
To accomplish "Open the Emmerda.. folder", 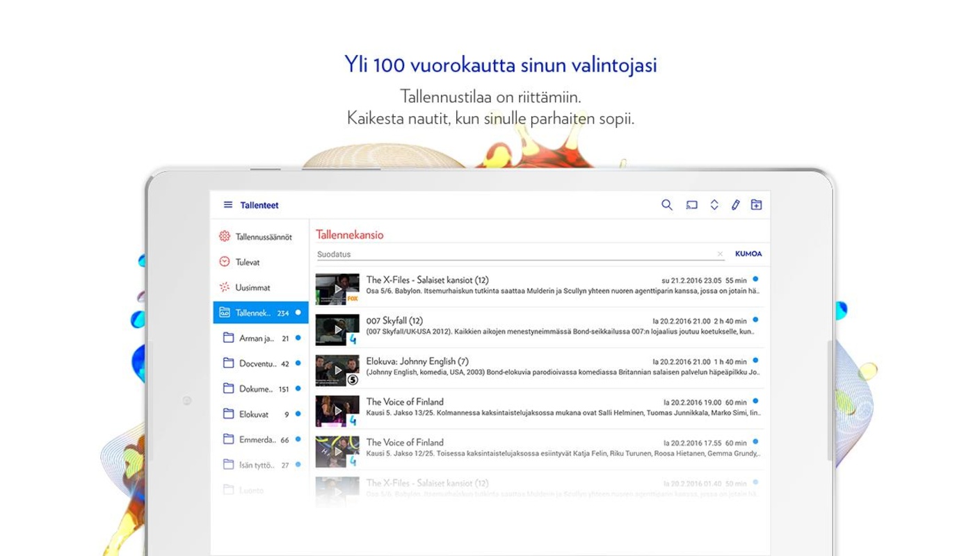I will point(261,439).
